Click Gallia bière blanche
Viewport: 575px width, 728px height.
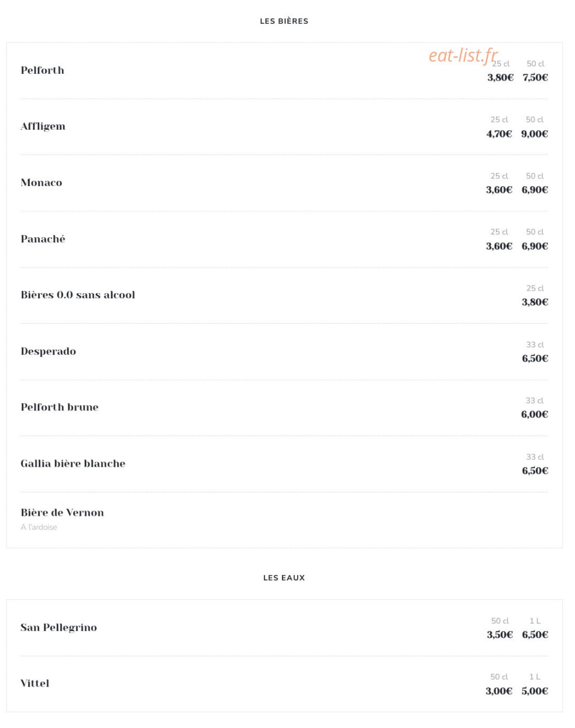73,463
